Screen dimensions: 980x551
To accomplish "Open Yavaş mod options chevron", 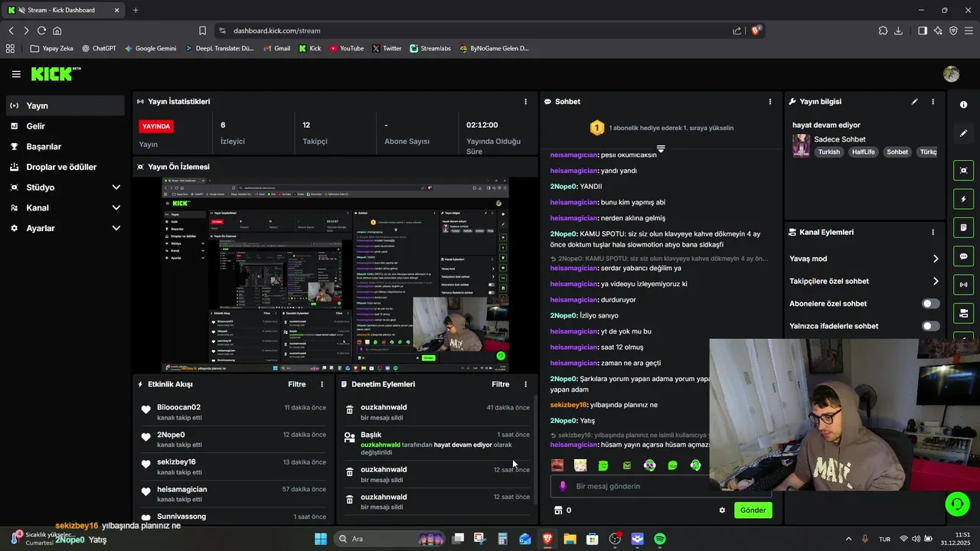I will point(936,259).
